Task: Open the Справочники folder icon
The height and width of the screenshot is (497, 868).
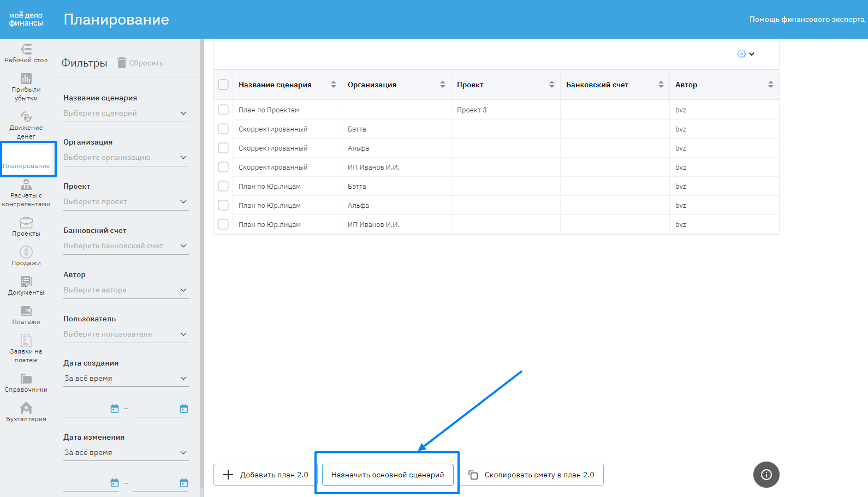Action: (26, 379)
